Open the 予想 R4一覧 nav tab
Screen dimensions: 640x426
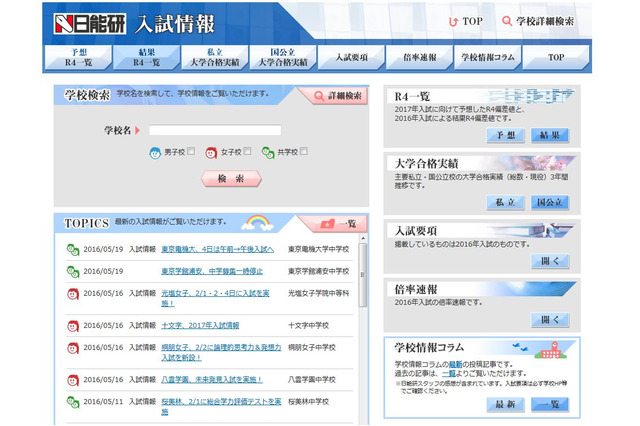78,58
